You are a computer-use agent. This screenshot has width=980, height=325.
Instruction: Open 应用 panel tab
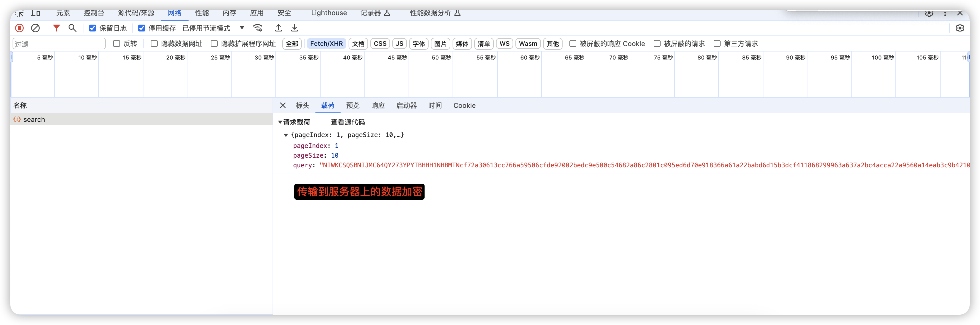point(257,13)
